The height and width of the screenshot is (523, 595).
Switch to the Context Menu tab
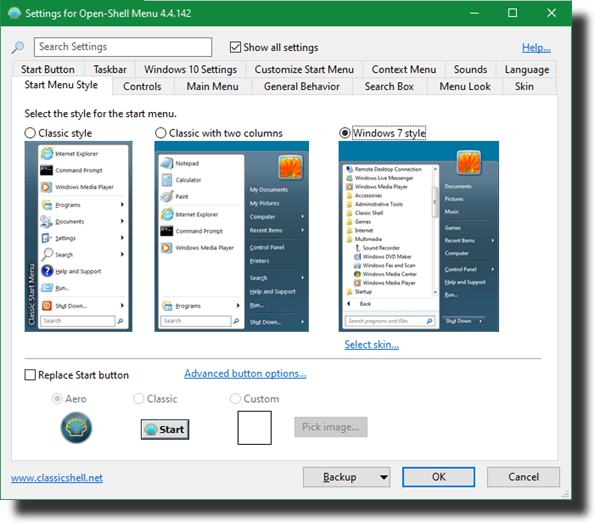click(404, 69)
